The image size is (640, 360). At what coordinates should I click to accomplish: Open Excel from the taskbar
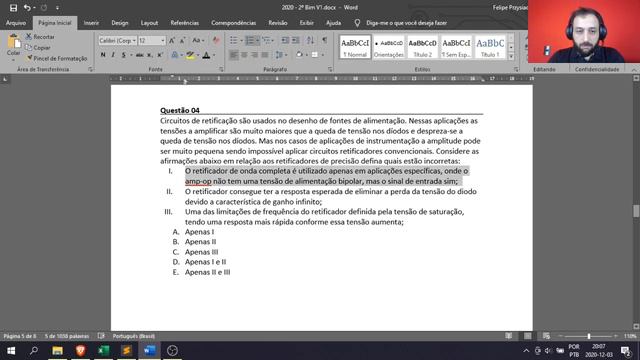(x=104, y=350)
